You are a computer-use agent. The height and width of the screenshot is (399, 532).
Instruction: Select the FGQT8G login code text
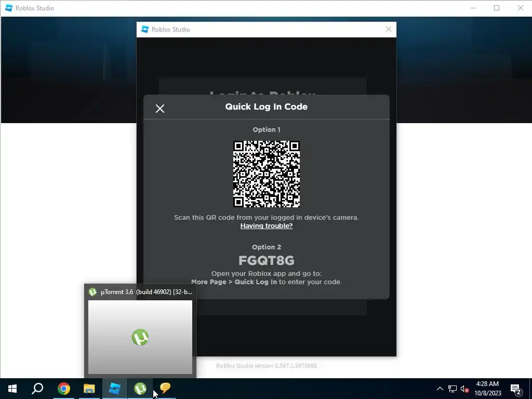tap(267, 261)
